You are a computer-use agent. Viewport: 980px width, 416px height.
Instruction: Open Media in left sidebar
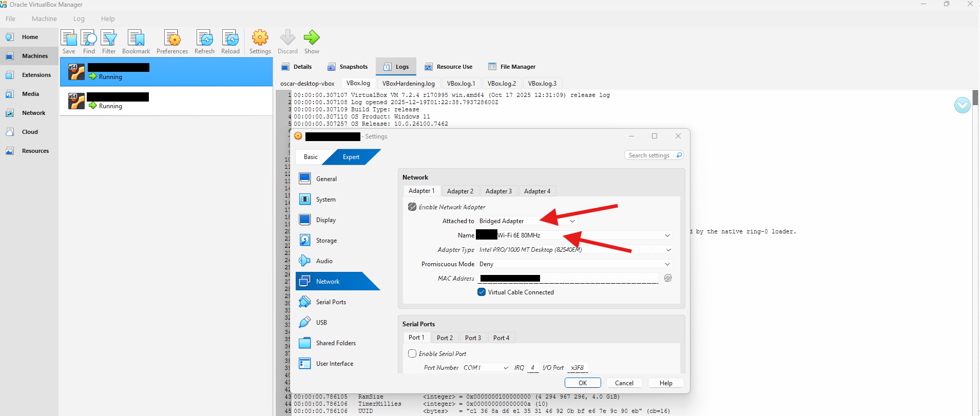[29, 94]
